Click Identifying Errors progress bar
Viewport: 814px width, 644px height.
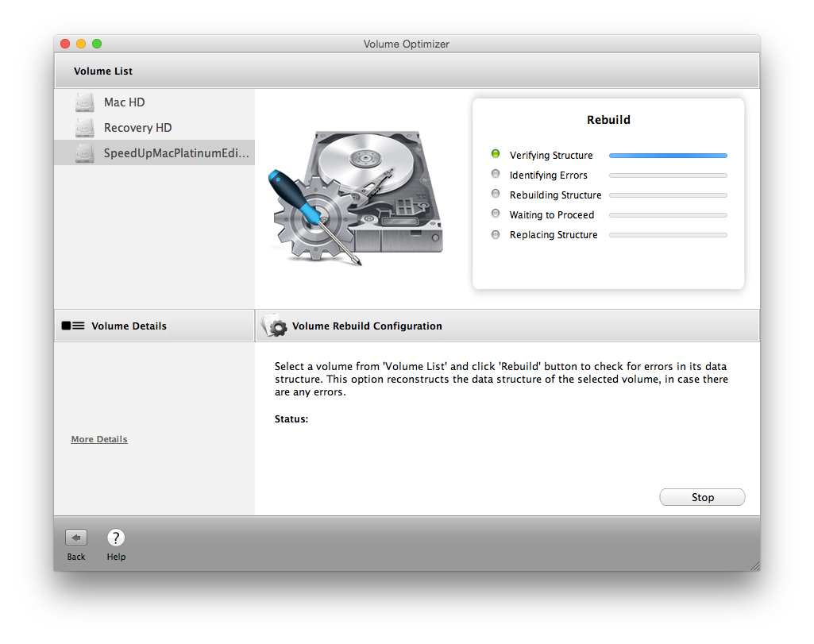(x=668, y=175)
